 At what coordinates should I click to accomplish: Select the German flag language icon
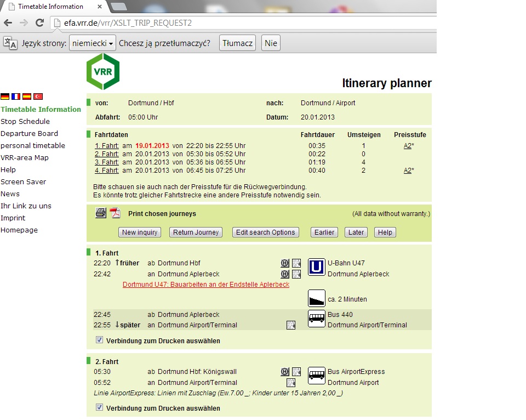click(x=5, y=97)
